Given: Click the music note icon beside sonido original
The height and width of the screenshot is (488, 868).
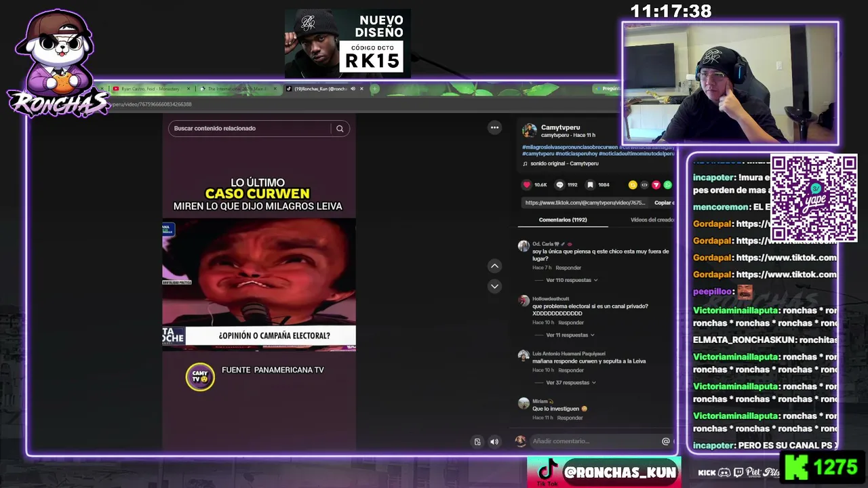Looking at the screenshot, I should point(525,163).
